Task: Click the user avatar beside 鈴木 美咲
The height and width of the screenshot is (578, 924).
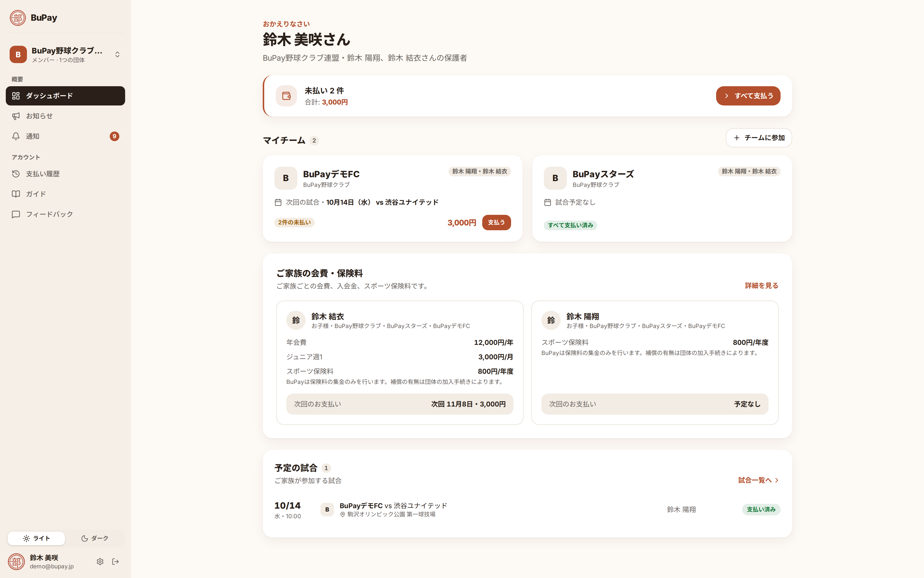Action: 16,562
